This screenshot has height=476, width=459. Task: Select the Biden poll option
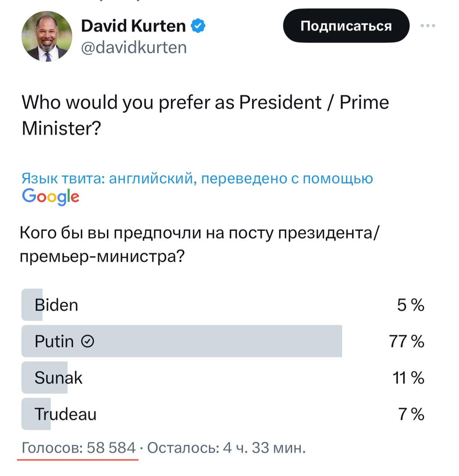tap(223, 305)
